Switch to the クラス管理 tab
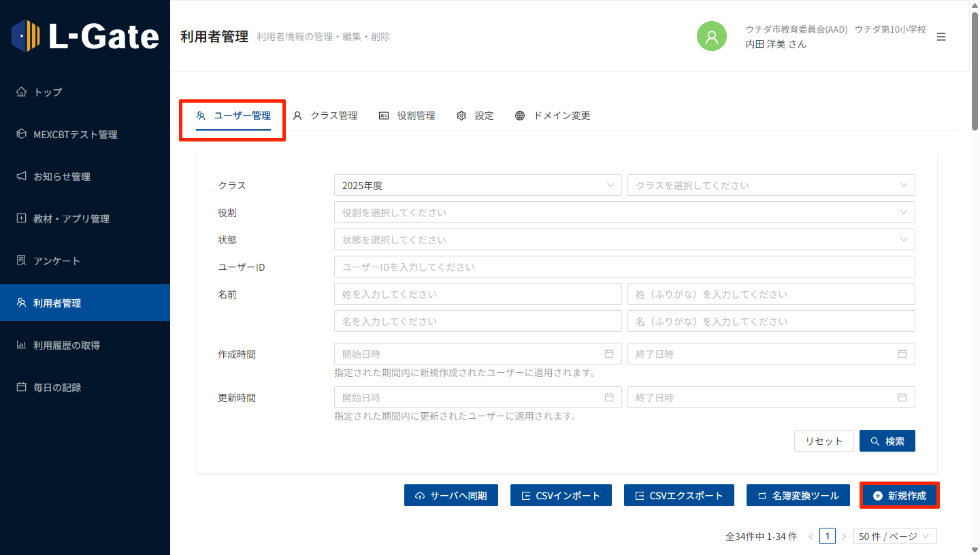 (325, 116)
